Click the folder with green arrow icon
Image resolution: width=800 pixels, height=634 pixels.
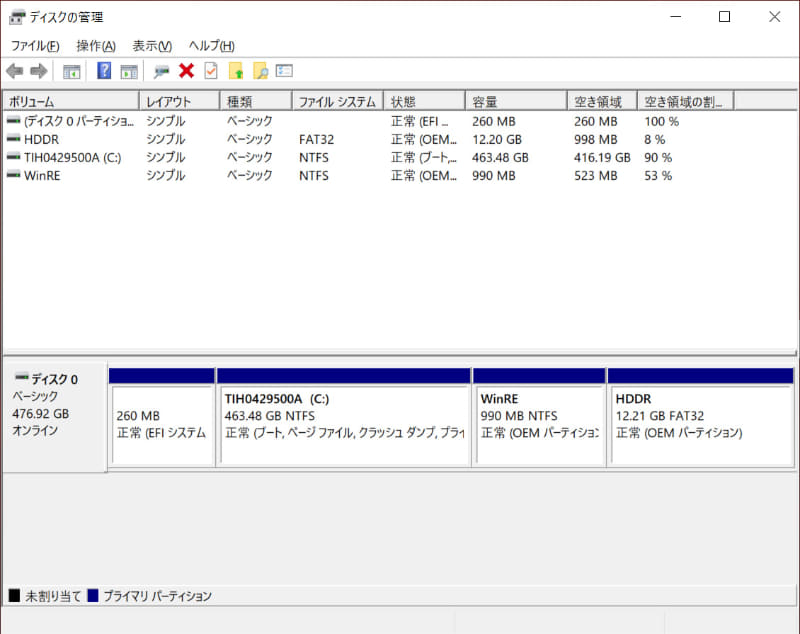pyautogui.click(x=236, y=71)
